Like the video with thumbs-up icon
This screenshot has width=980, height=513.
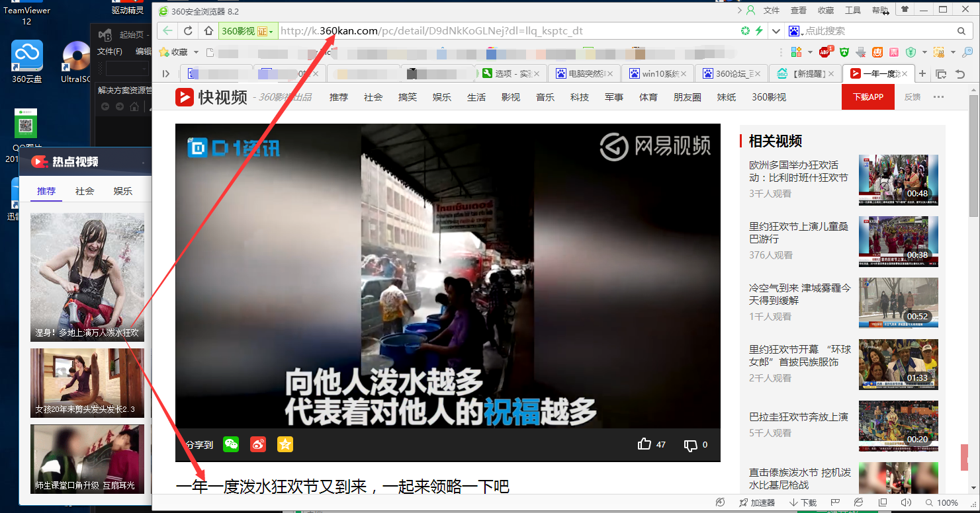pyautogui.click(x=644, y=444)
